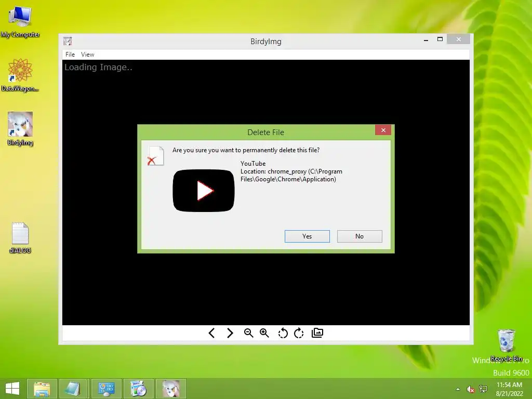Select BirdyImg desktop shortcut
This screenshot has height=399, width=532.
pos(20,129)
